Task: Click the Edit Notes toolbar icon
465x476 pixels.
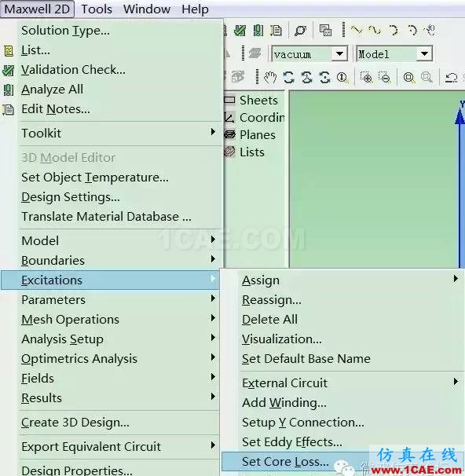Action: [276, 30]
